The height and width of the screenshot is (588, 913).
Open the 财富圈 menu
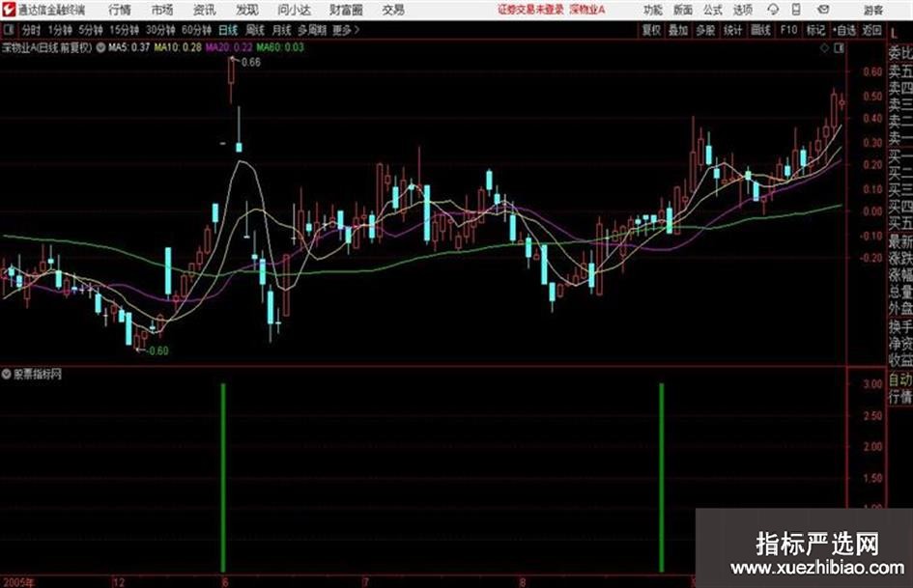[x=346, y=10]
